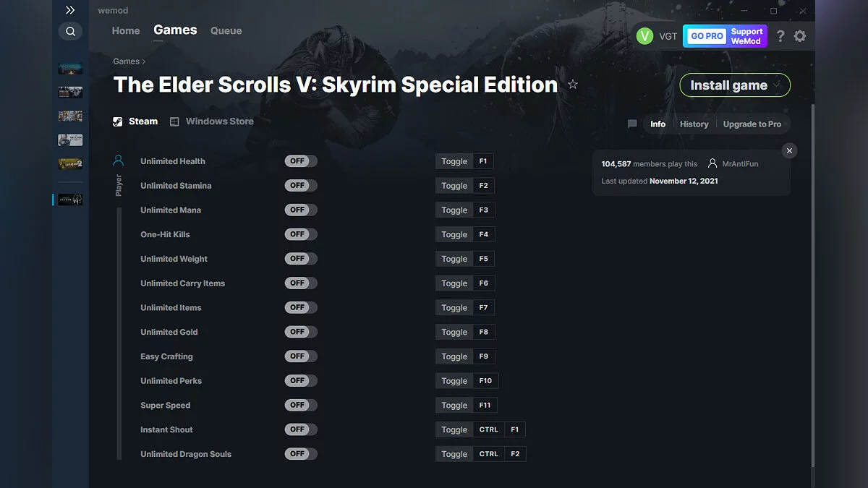Switch to the Queue tab
The image size is (868, 488).
pyautogui.click(x=226, y=30)
